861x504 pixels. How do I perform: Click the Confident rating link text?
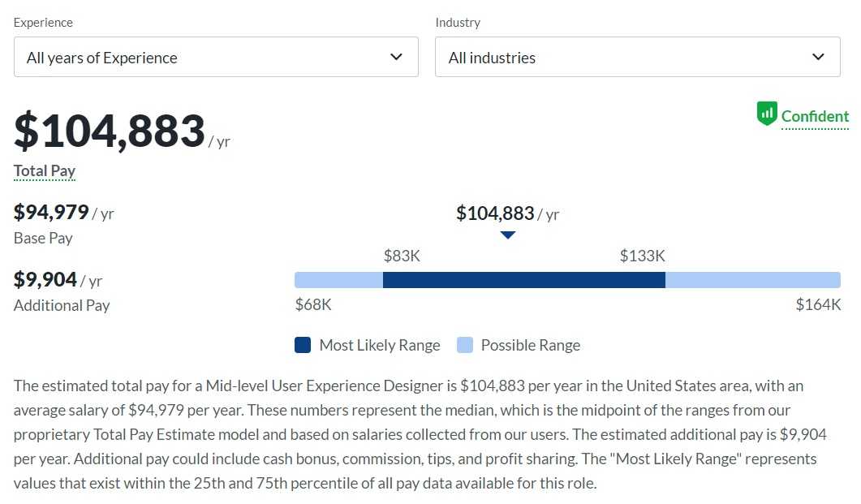[815, 116]
